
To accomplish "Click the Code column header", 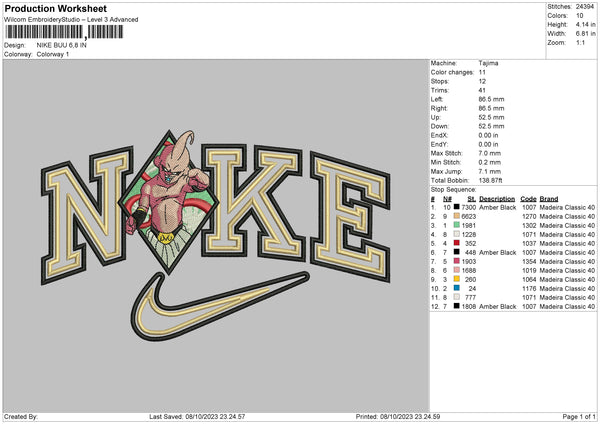I will coord(528,199).
